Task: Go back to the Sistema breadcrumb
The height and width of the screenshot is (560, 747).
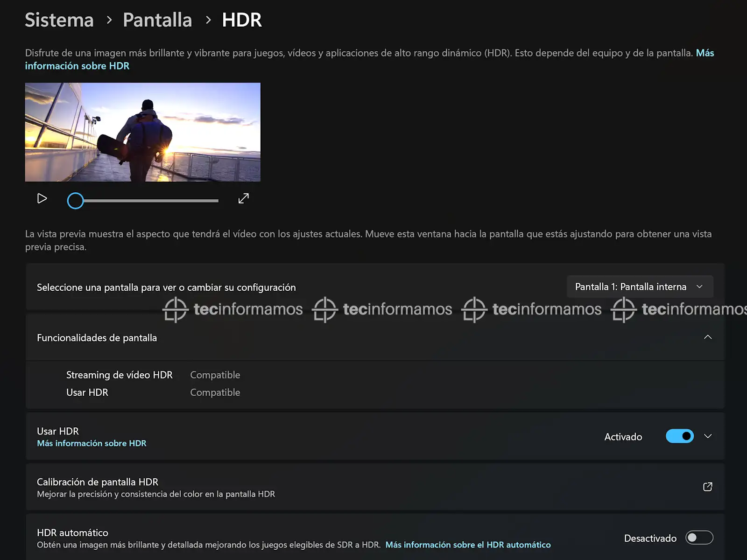Action: coord(59,20)
